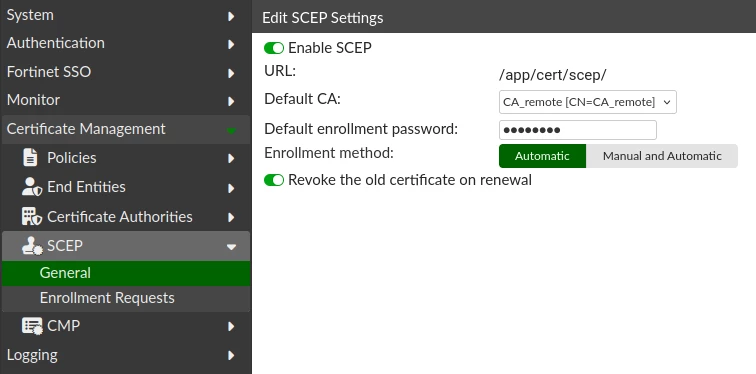The width and height of the screenshot is (756, 374).
Task: Expand the Monitor menu arrow
Action: (x=231, y=101)
